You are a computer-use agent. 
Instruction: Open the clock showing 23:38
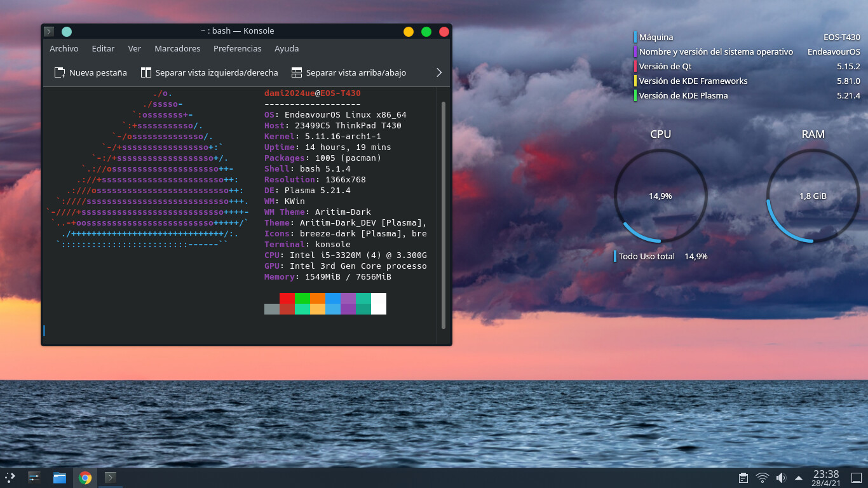tap(826, 478)
